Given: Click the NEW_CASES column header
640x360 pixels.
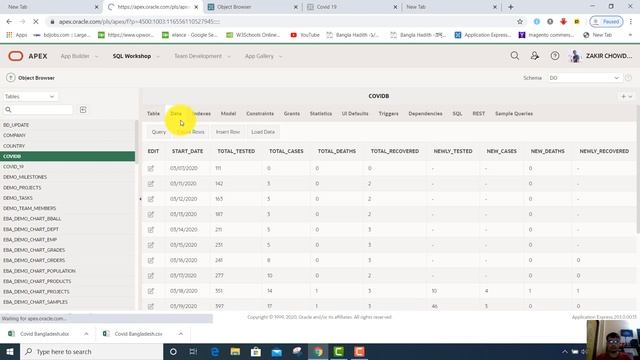Looking at the screenshot, I should (502, 151).
